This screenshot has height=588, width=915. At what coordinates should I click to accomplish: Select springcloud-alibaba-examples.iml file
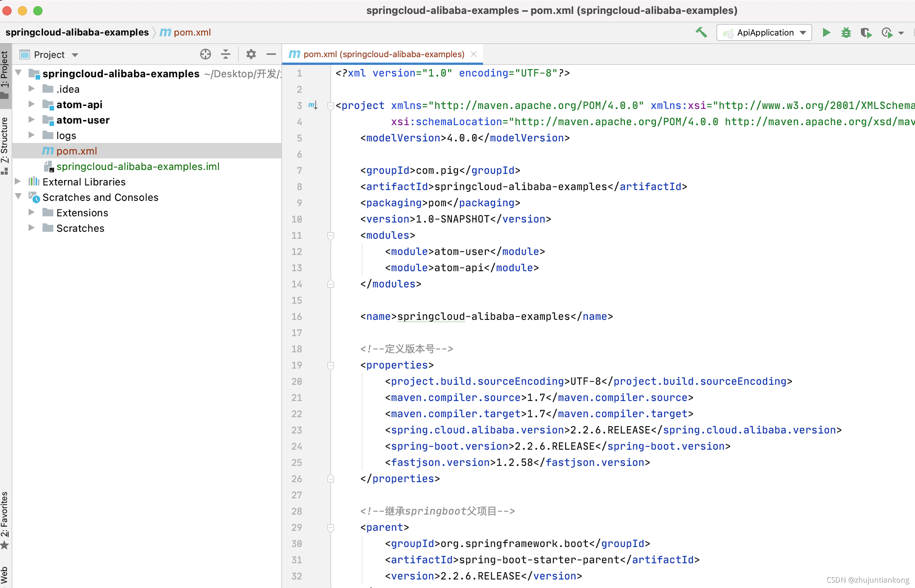147,166
